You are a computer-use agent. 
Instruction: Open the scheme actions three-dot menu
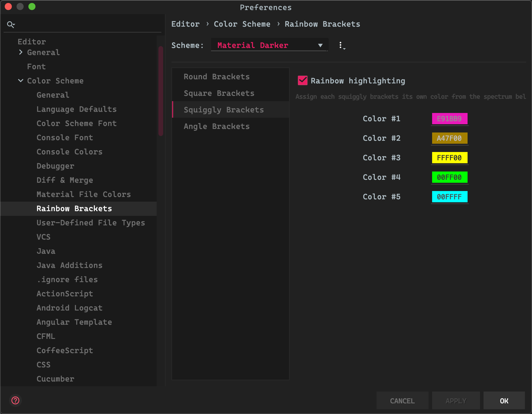point(341,46)
